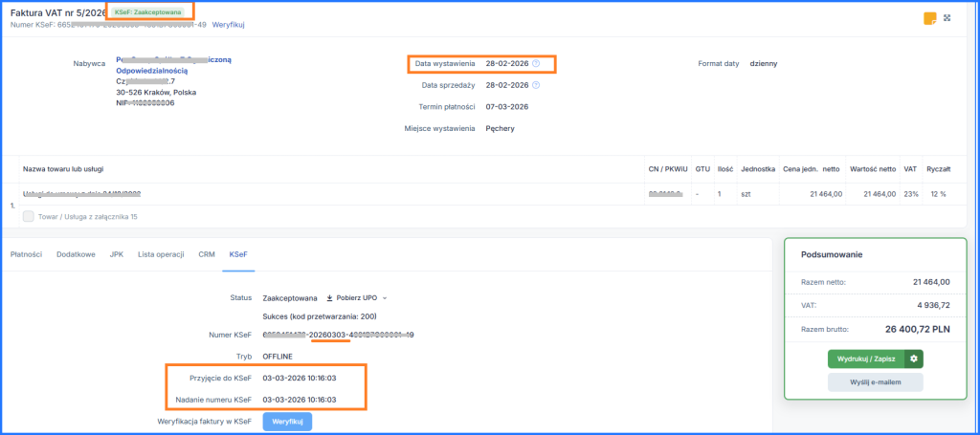Toggle Towar / Usługa z załącznika 15 checkbox
The width and height of the screenshot is (980, 435).
pyautogui.click(x=28, y=217)
